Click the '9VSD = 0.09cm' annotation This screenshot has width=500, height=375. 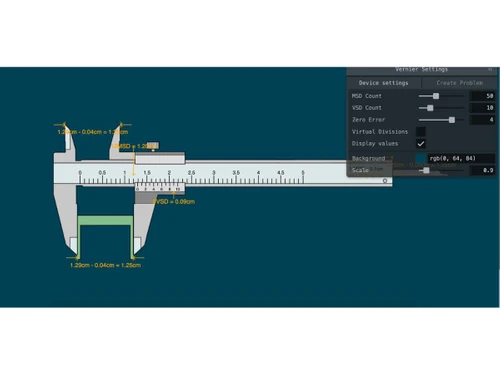pos(174,202)
